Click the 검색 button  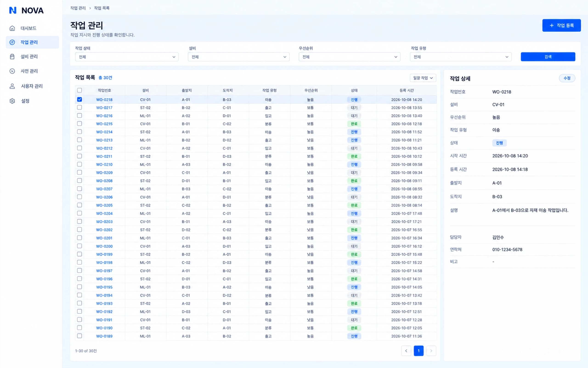pos(548,57)
